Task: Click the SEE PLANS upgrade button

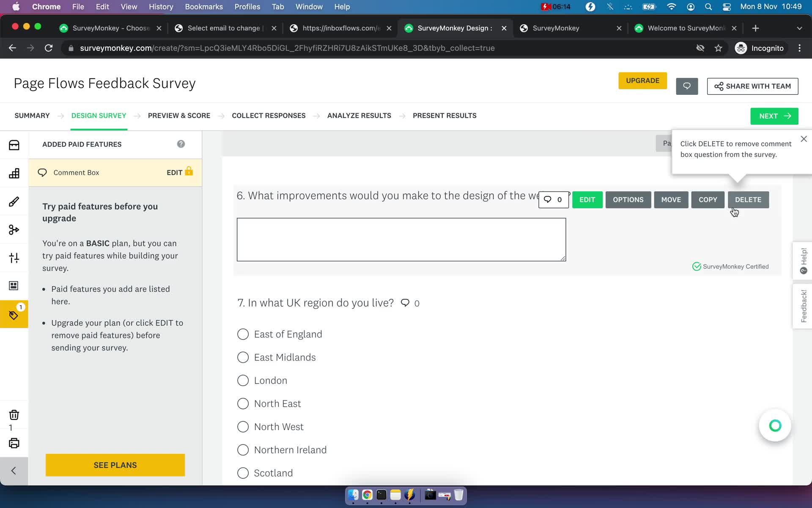Action: 115,465
